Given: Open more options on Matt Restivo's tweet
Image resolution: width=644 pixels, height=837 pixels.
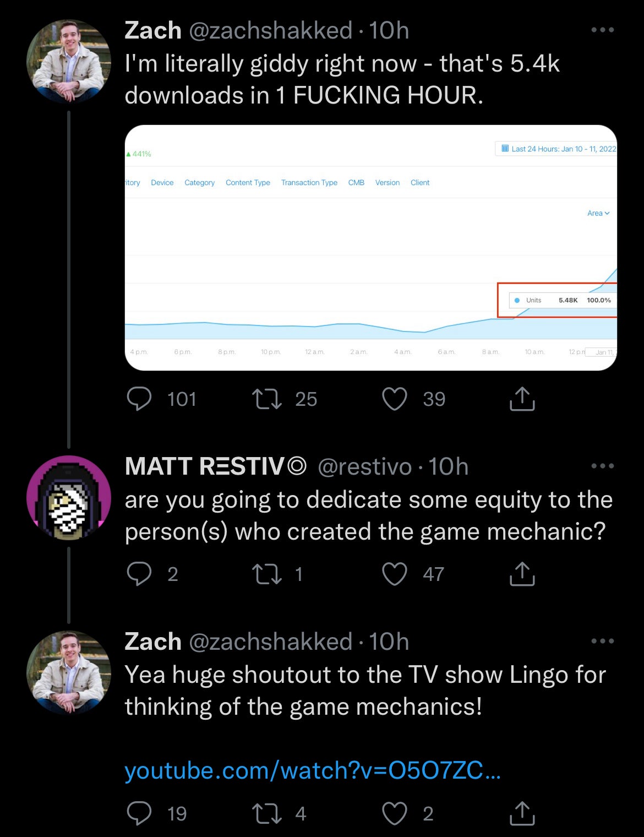Looking at the screenshot, I should (602, 466).
